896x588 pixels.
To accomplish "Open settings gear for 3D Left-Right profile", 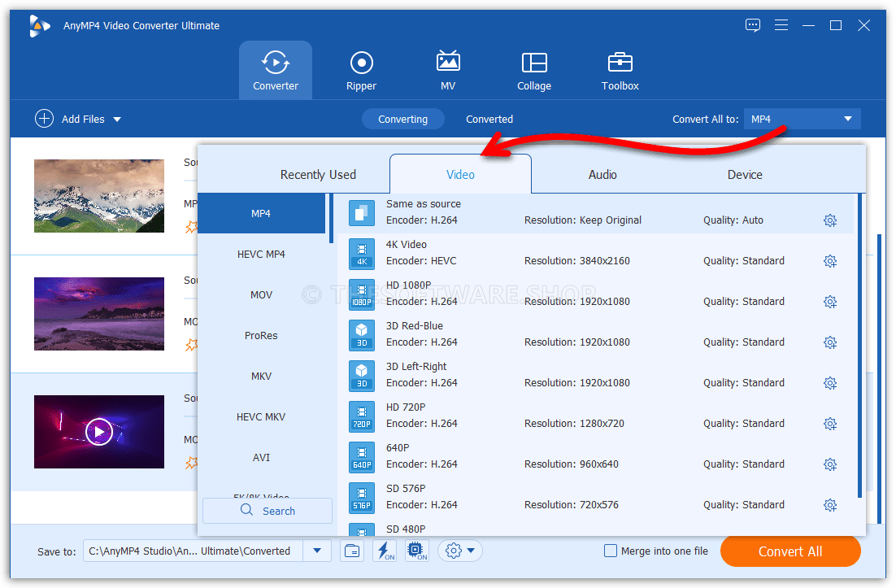I will point(830,383).
